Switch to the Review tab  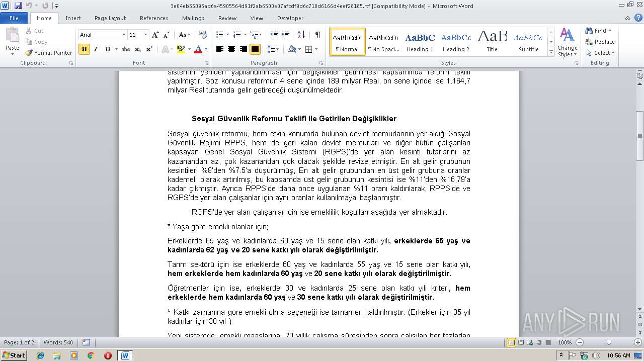[227, 18]
